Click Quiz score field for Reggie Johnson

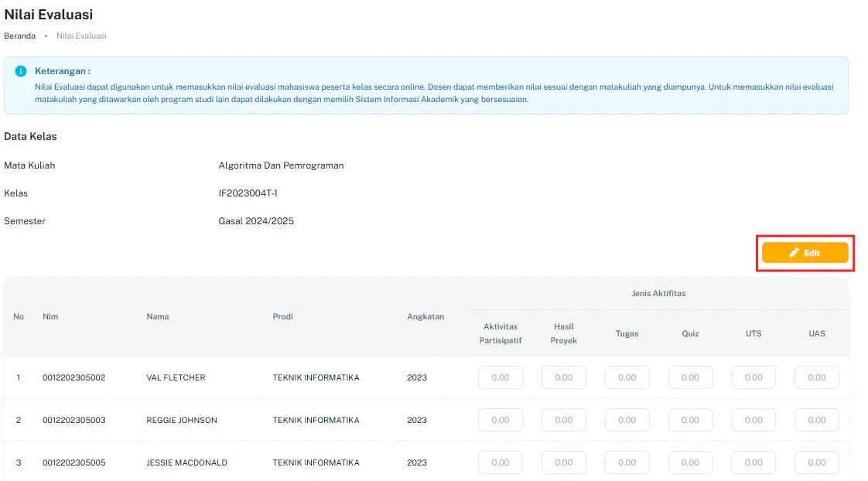(690, 420)
